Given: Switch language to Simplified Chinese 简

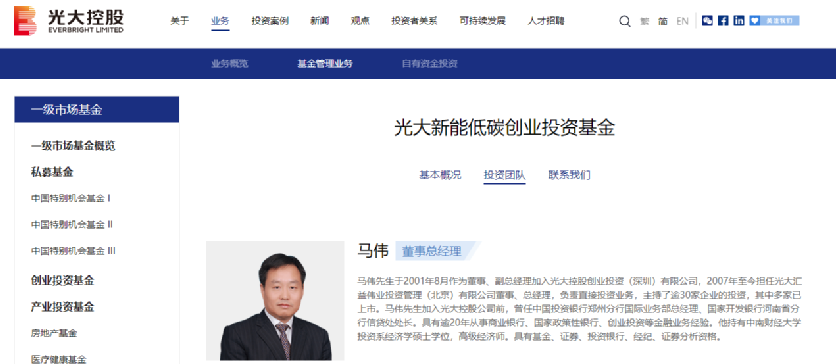Looking at the screenshot, I should [663, 21].
